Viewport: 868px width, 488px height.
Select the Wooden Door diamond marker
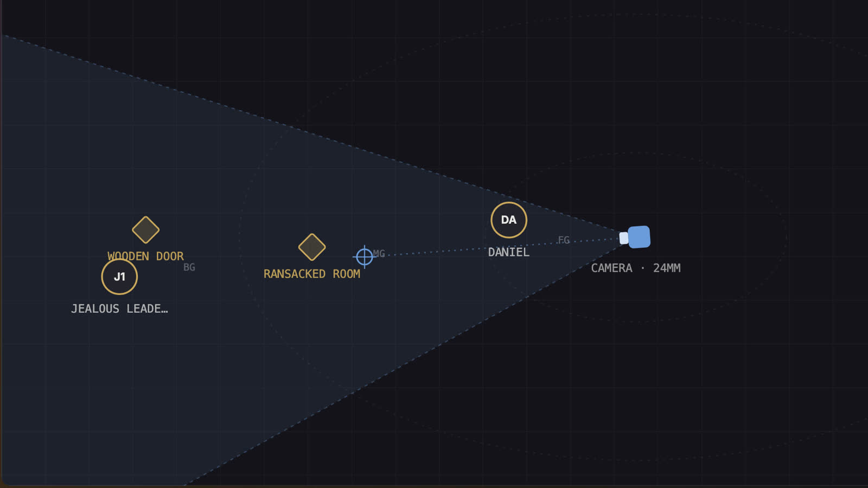(145, 230)
